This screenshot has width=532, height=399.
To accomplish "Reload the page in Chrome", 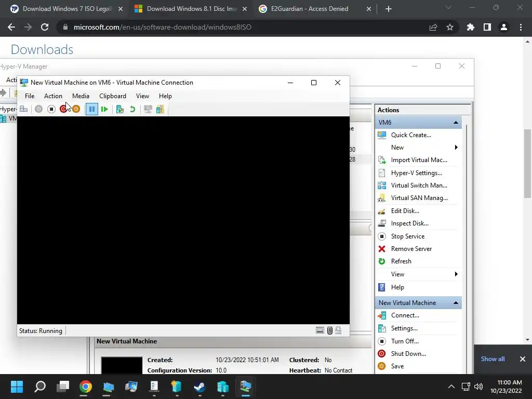I will pos(45,27).
